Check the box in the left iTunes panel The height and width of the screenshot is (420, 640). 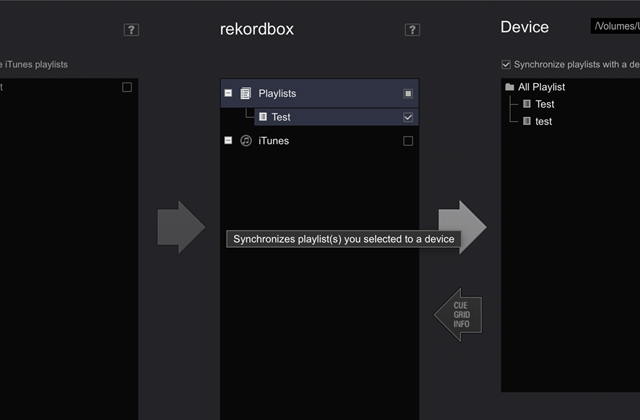(127, 87)
